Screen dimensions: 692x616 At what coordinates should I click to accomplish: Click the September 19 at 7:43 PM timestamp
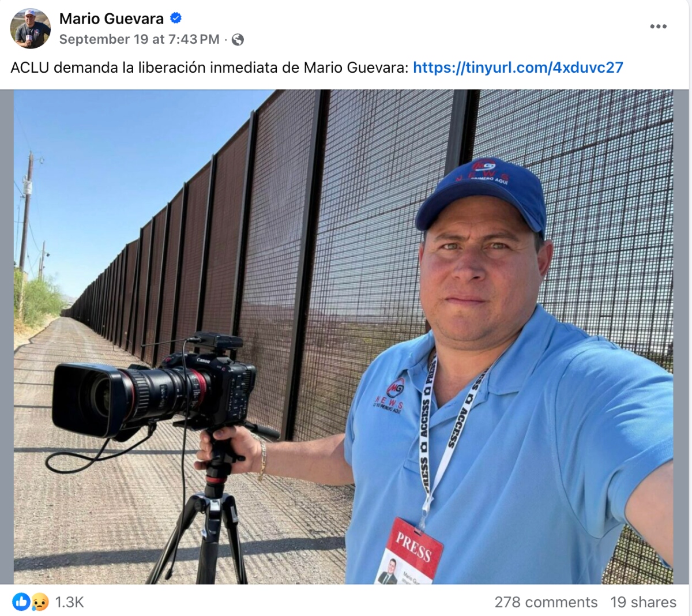140,39
